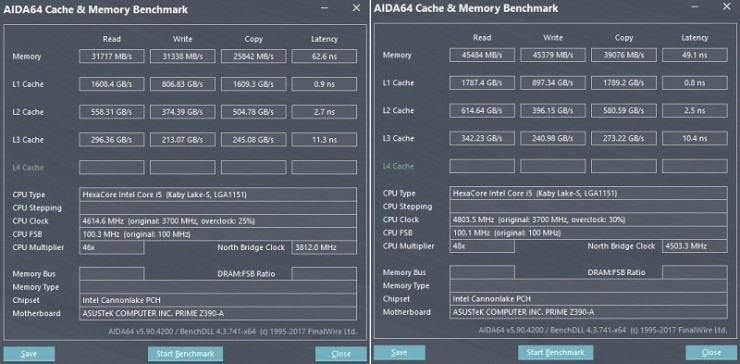
Task: Minimize the left AIDA64 window
Action: click(324, 8)
